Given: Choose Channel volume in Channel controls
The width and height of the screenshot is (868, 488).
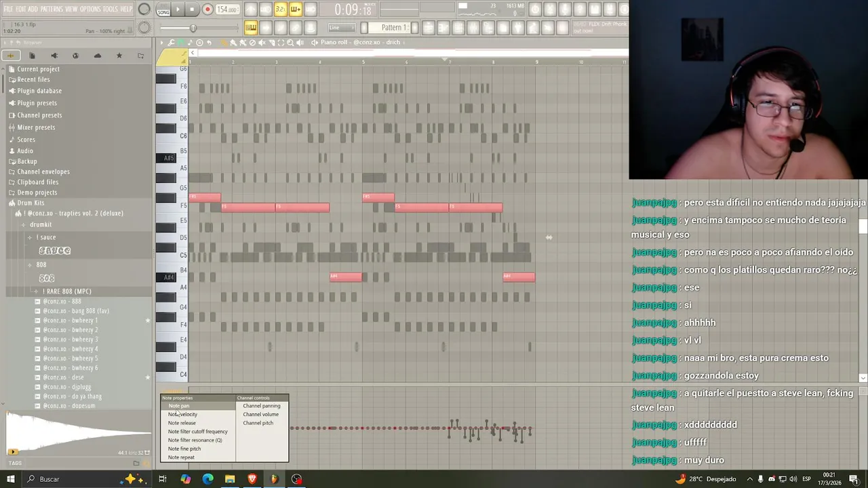Looking at the screenshot, I should point(260,414).
